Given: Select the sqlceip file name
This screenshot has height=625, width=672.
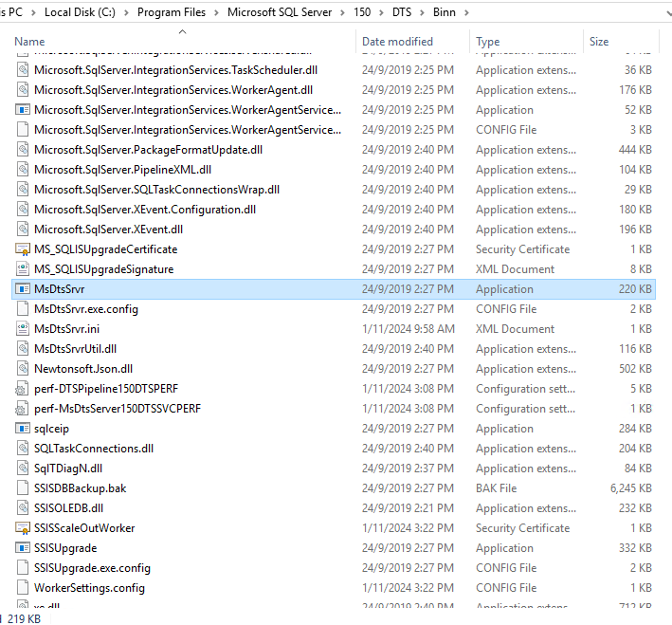Looking at the screenshot, I should (x=51, y=429).
